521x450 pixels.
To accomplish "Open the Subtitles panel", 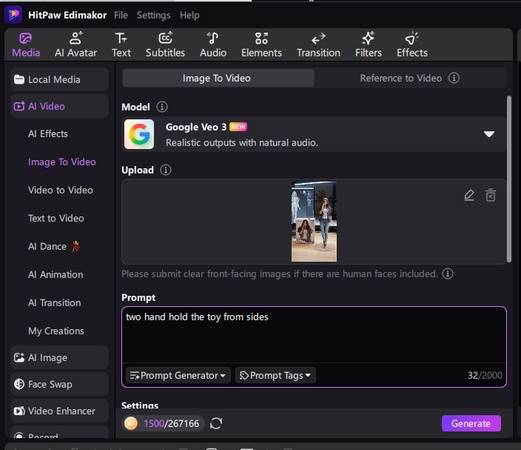I will (x=165, y=45).
